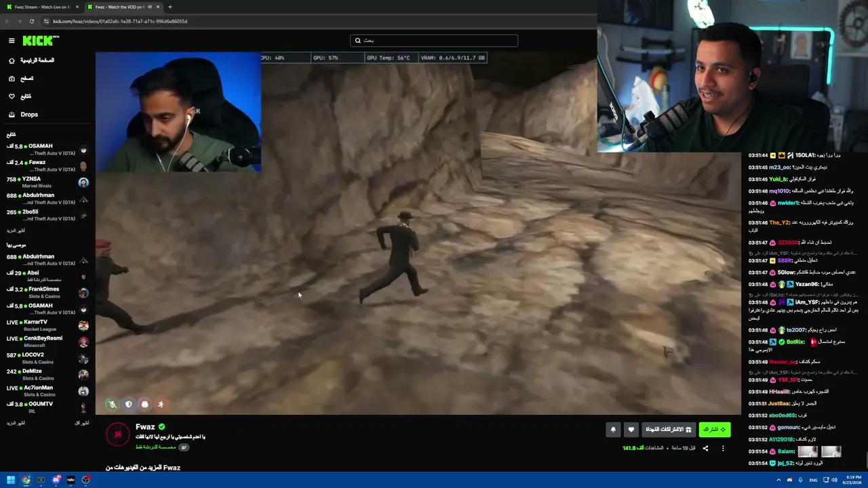Open the Kick hamburger sidebar menu
Screen dimensions: 868x488
click(12, 41)
